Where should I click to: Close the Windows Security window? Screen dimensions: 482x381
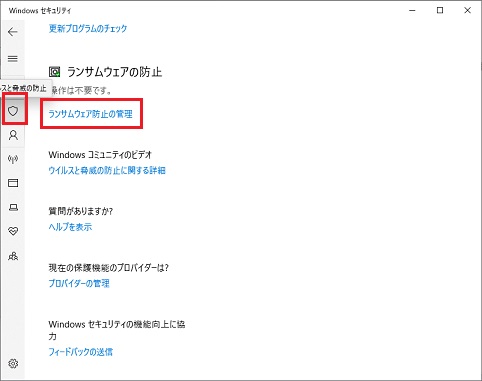[x=467, y=11]
